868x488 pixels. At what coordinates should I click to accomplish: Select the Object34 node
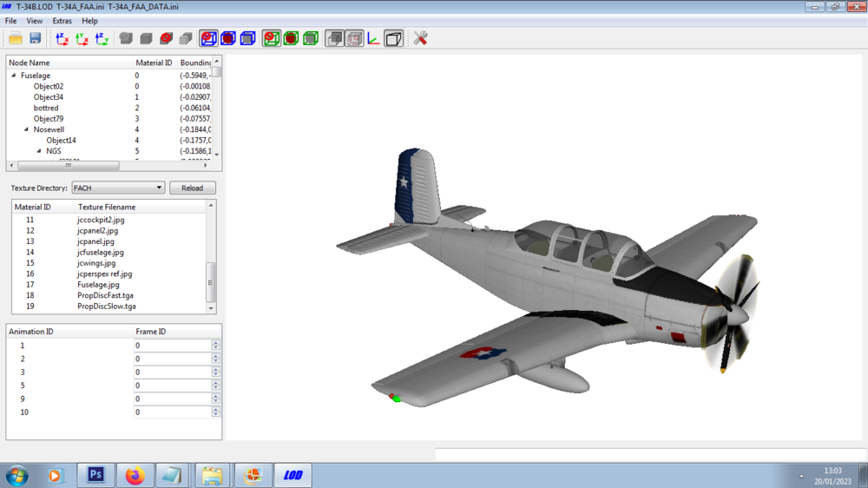click(x=49, y=97)
